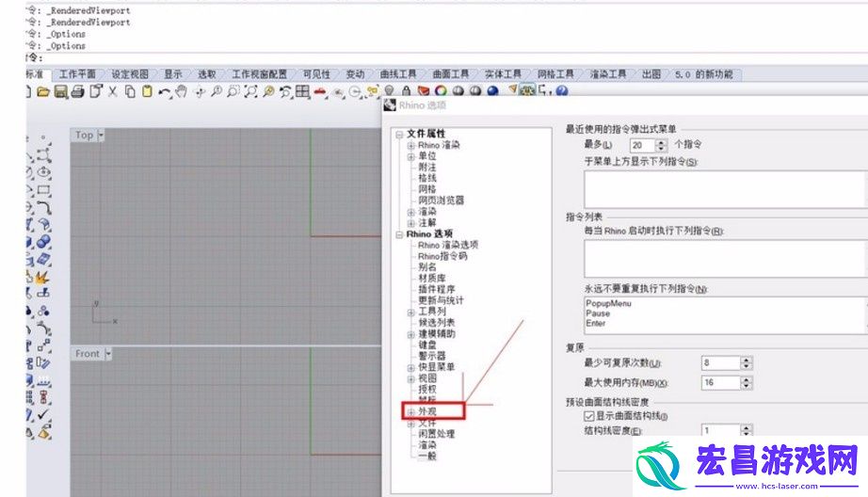This screenshot has height=497, width=868.
Task: Expand the 工具列 tree node
Action: pos(410,313)
